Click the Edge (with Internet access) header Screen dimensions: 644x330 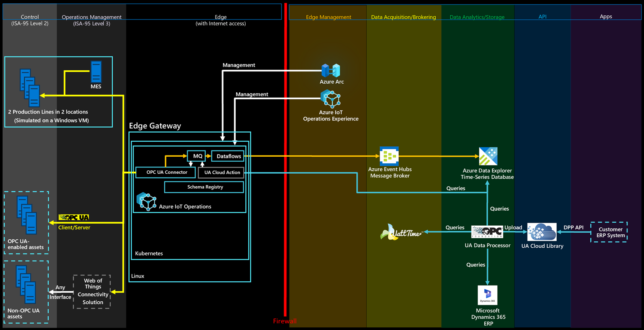click(x=221, y=20)
